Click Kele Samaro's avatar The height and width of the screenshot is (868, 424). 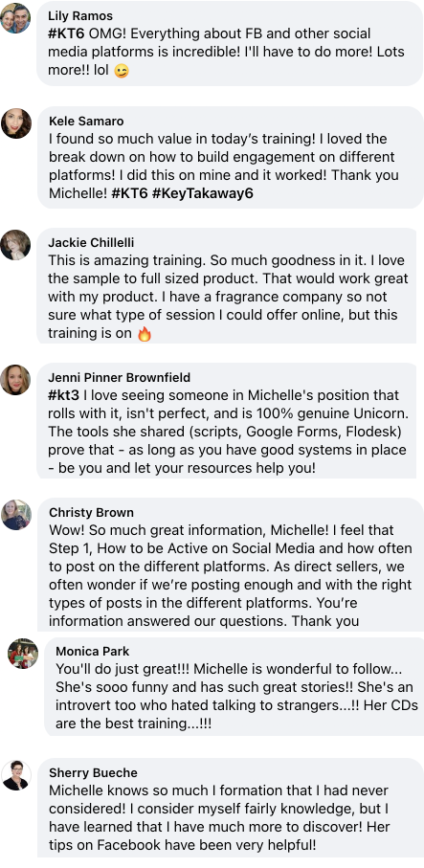[x=16, y=123]
